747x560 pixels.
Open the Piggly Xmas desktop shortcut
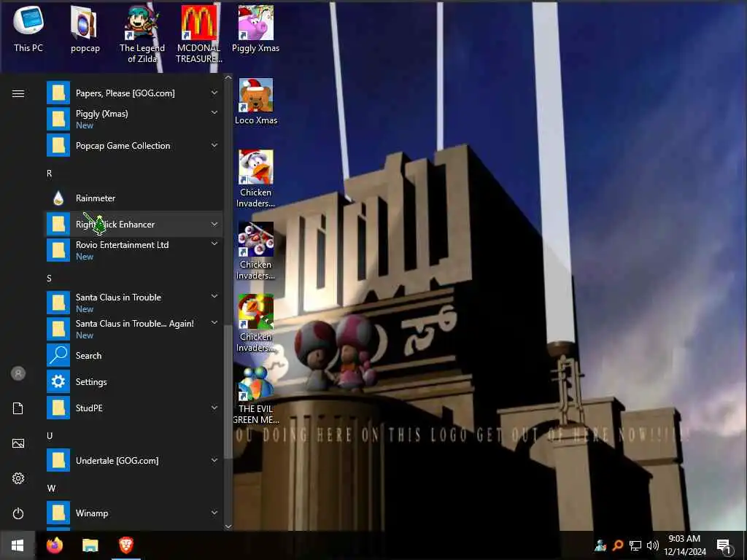[256, 28]
